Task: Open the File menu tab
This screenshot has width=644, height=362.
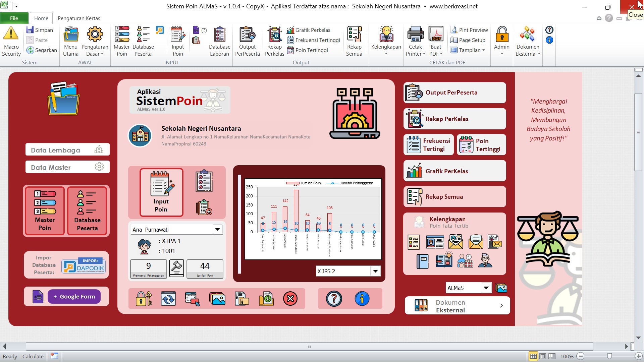Action: (x=14, y=18)
